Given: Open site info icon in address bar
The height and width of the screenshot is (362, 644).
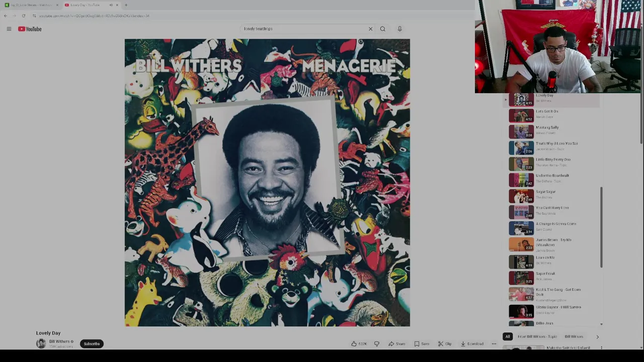Looking at the screenshot, I should click(x=34, y=16).
